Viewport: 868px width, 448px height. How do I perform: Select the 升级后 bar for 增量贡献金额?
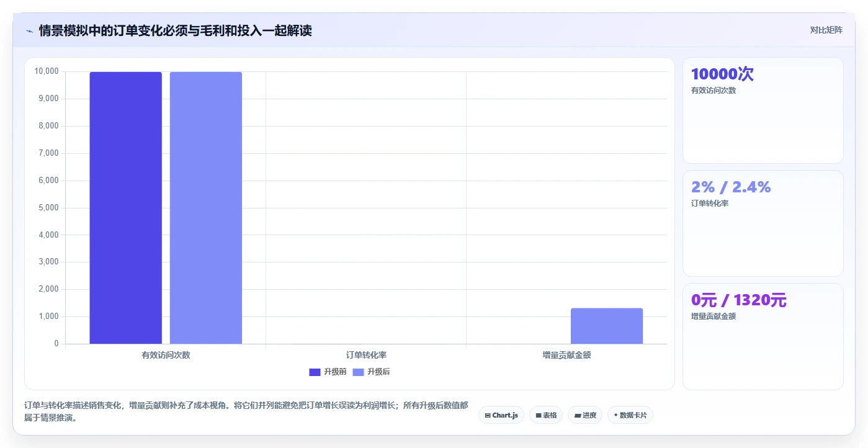[x=607, y=326]
